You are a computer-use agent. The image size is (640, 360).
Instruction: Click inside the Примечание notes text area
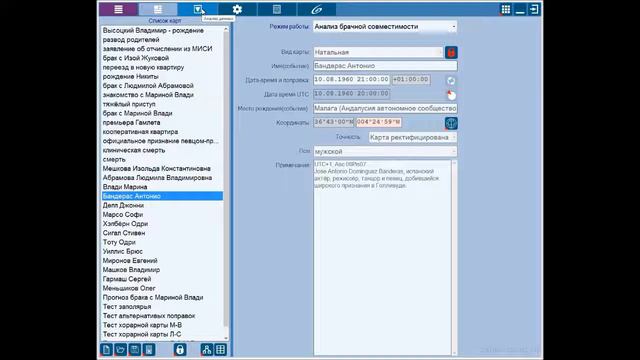point(382,257)
